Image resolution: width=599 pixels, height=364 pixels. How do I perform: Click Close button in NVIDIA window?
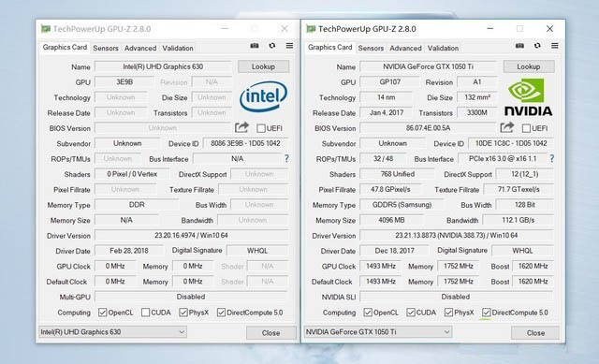point(535,333)
